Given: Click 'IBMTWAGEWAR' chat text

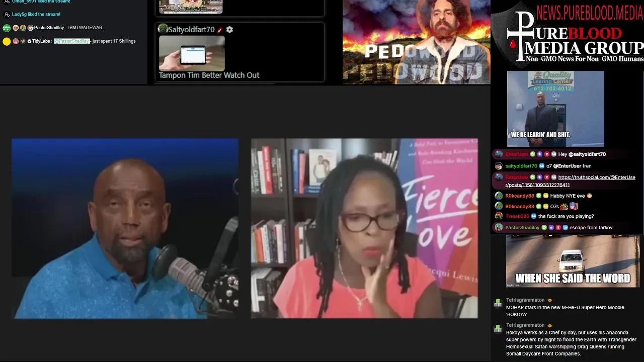Looking at the screenshot, I should [x=86, y=28].
